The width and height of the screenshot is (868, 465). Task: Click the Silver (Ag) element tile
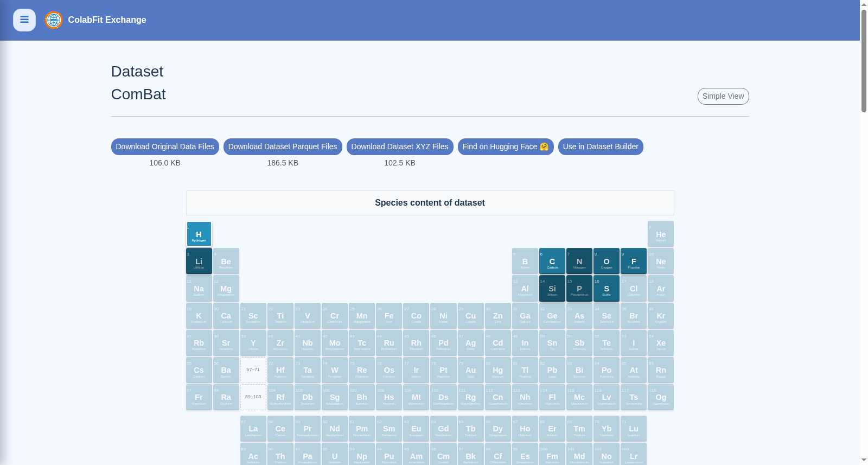pyautogui.click(x=471, y=343)
